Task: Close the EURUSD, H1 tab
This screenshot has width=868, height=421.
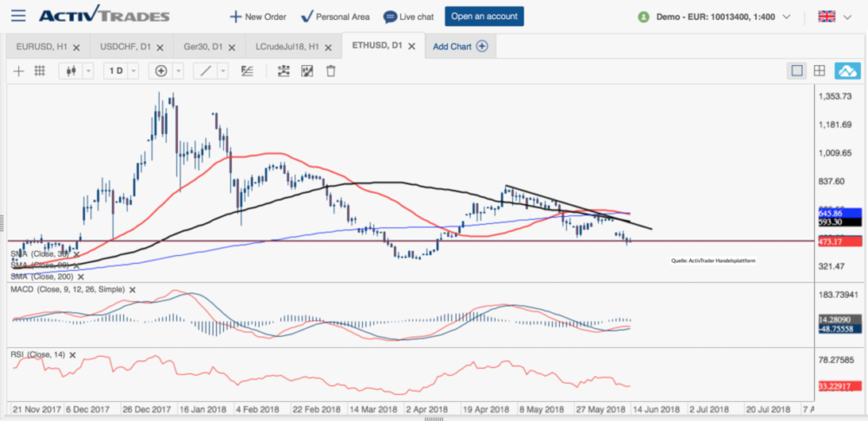Action: [x=76, y=48]
